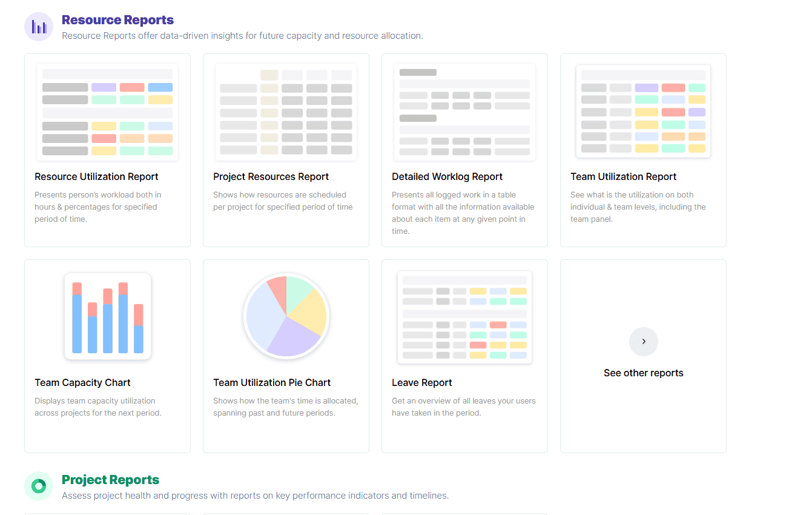Click the Detailed Worklog Report table illustration
Viewport: 812px width, 515px height.
(464, 110)
